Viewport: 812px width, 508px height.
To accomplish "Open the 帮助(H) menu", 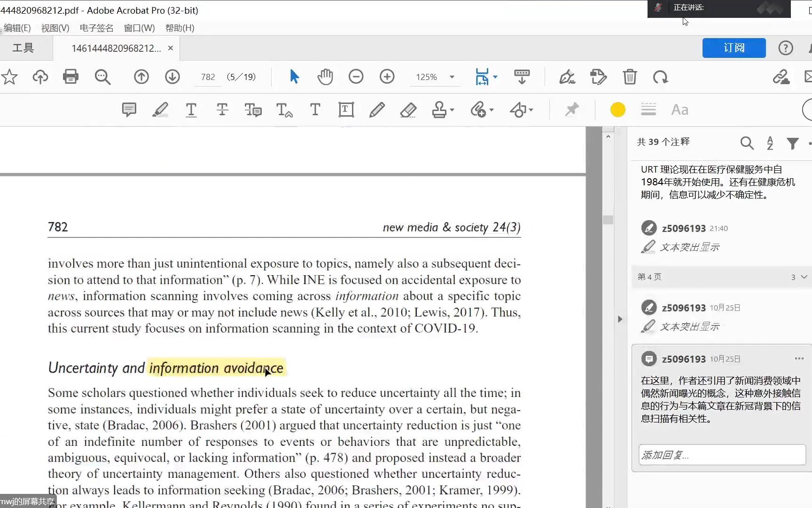I will tap(180, 28).
